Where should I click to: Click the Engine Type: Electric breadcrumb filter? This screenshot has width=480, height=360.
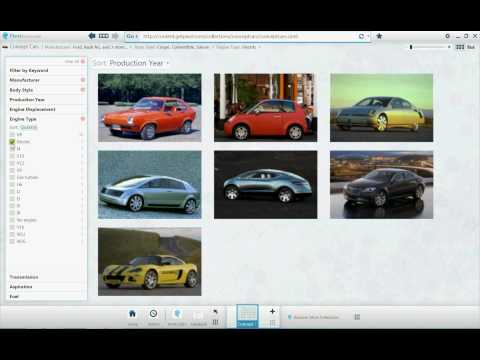point(236,47)
